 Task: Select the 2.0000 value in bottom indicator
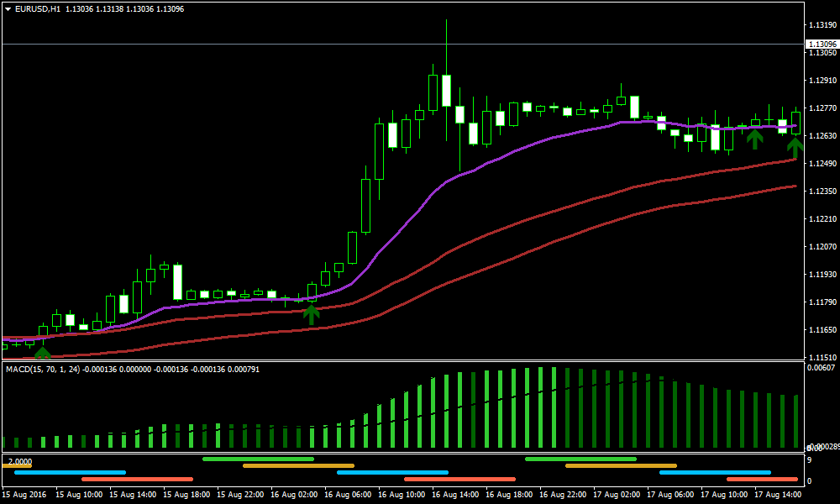click(x=18, y=462)
